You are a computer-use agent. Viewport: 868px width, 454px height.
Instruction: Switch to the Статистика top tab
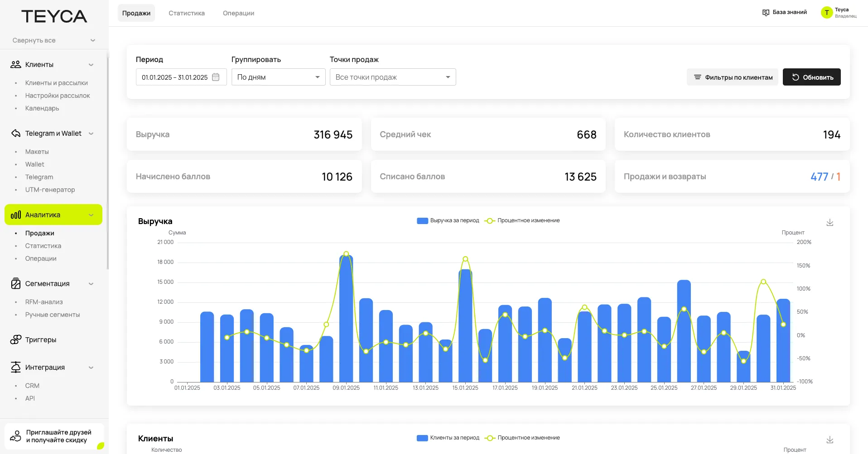(x=186, y=13)
